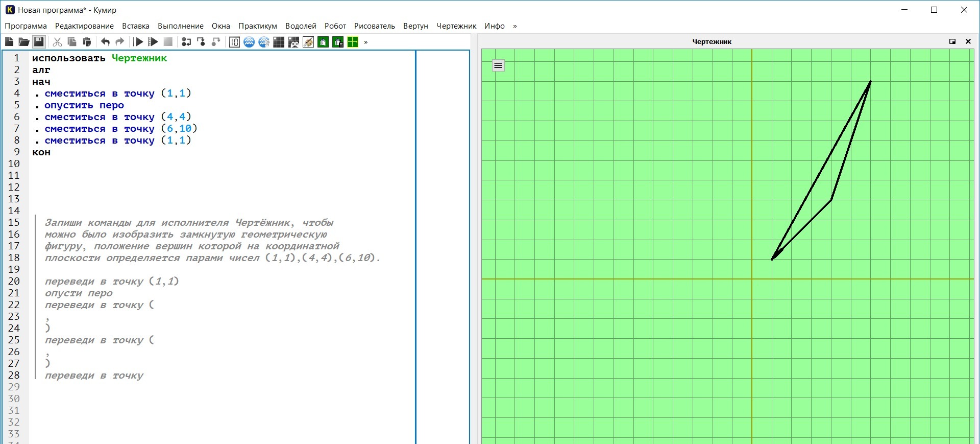The height and width of the screenshot is (444, 980).
Task: Run the program in blind mode
Action: coord(153,42)
